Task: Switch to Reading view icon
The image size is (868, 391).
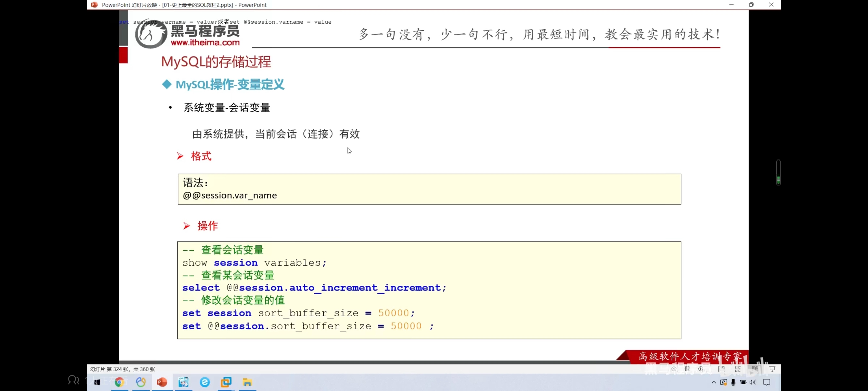Action: [x=755, y=369]
